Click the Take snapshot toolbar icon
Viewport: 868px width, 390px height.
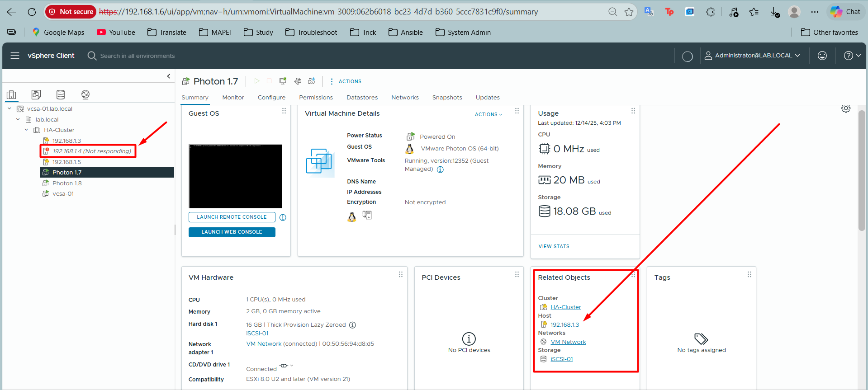pos(312,81)
